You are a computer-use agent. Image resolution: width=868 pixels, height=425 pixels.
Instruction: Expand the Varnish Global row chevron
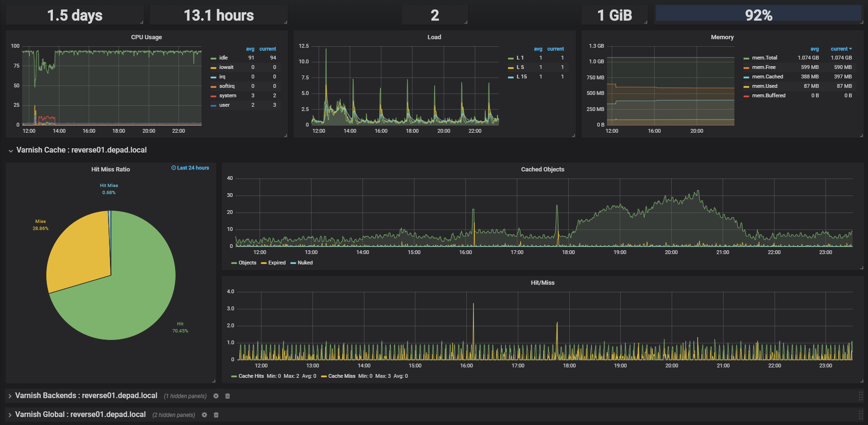pos(10,415)
